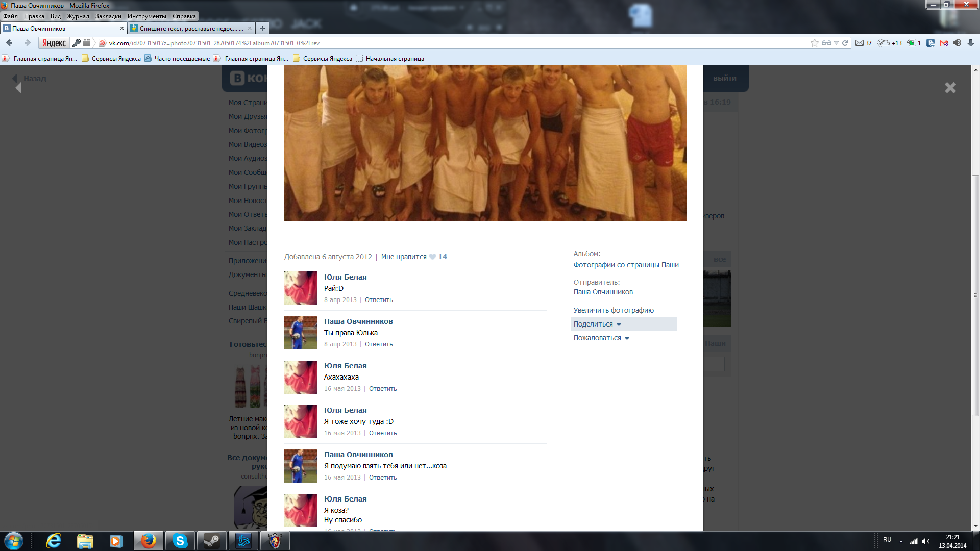The width and height of the screenshot is (980, 551).
Task: Open Steam from the taskbar
Action: [211, 541]
